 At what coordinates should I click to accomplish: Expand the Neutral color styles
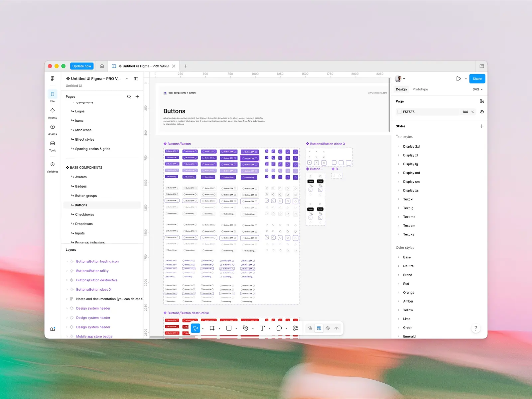click(x=399, y=266)
